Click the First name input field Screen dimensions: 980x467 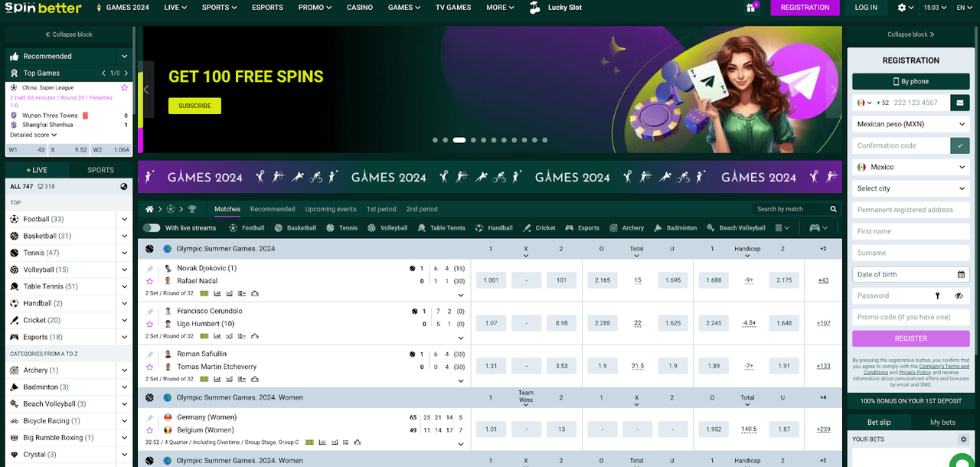[911, 231]
